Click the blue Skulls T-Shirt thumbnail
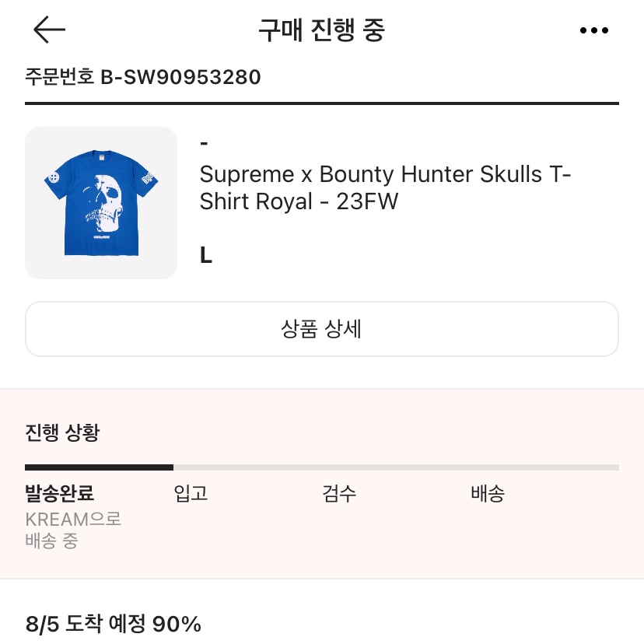644x644 pixels. pyautogui.click(x=101, y=203)
